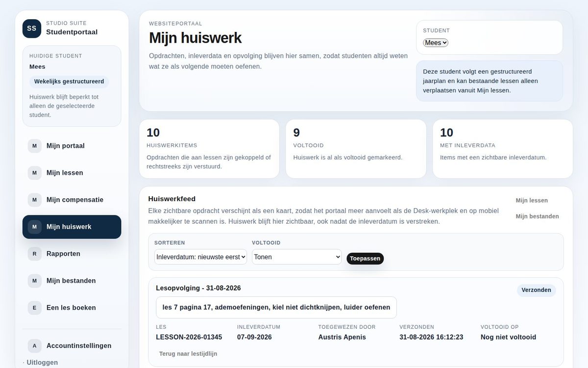Select the Mijn huiswerk menu item
The height and width of the screenshot is (368, 588).
pos(72,227)
